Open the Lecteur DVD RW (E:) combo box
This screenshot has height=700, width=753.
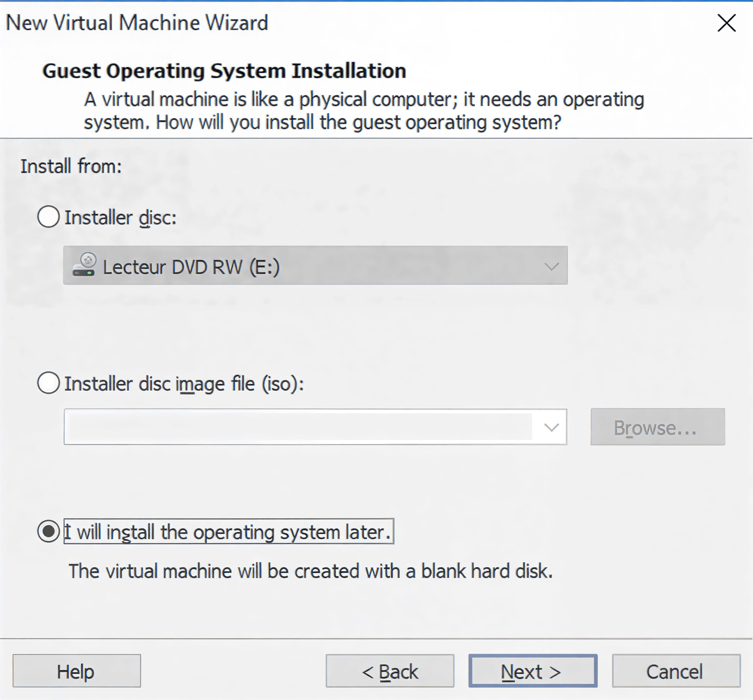tap(315, 266)
